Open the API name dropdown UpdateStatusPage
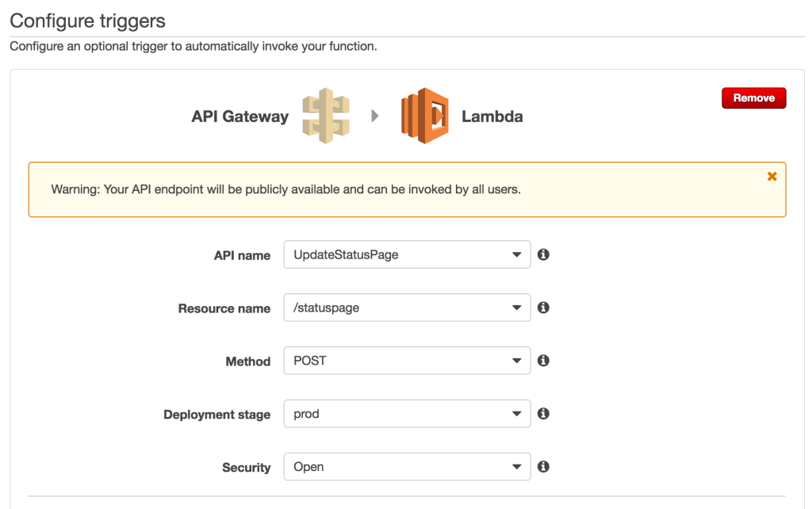Image resolution: width=812 pixels, height=509 pixels. 407,254
